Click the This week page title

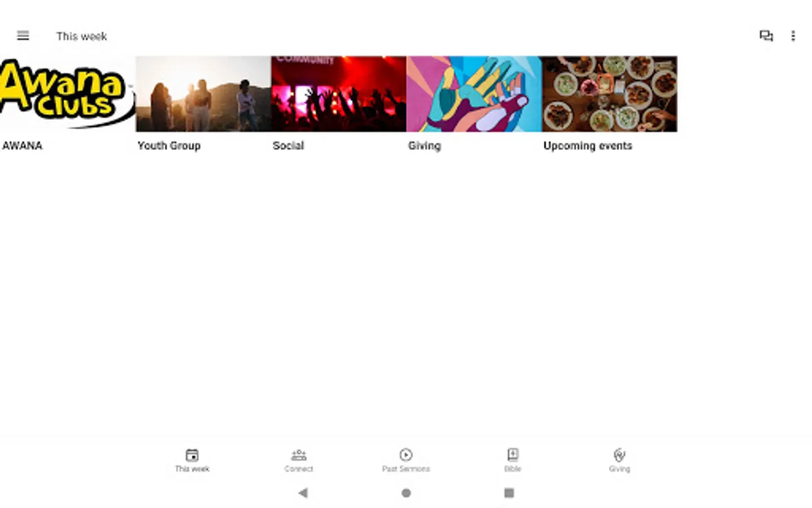pos(82,36)
